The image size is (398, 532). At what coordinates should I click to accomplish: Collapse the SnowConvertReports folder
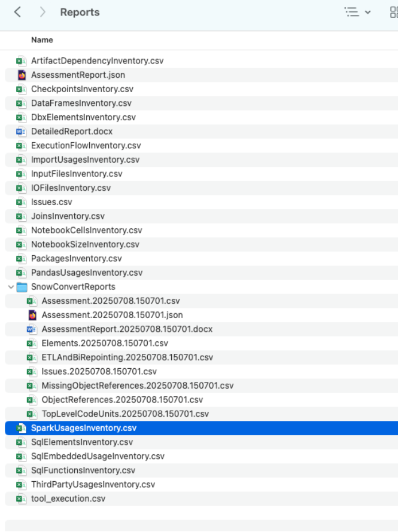[11, 287]
